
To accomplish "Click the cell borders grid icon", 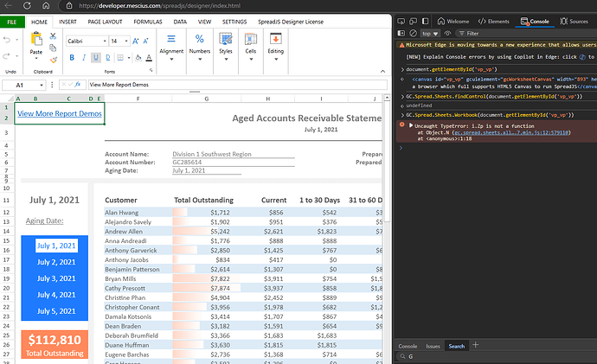I will coord(120,58).
